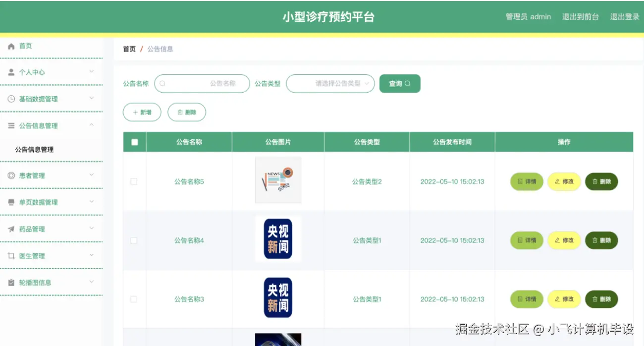This screenshot has height=346, width=644.
Task: Toggle the select-all checkbox in table header
Action: (x=135, y=142)
